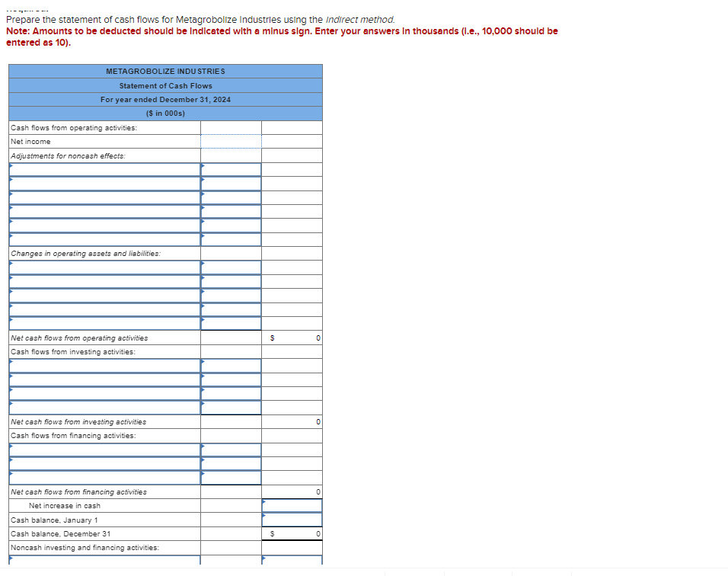Open the last financing activities item dropdown
Viewport: 728px width, 576px height.
click(x=103, y=476)
